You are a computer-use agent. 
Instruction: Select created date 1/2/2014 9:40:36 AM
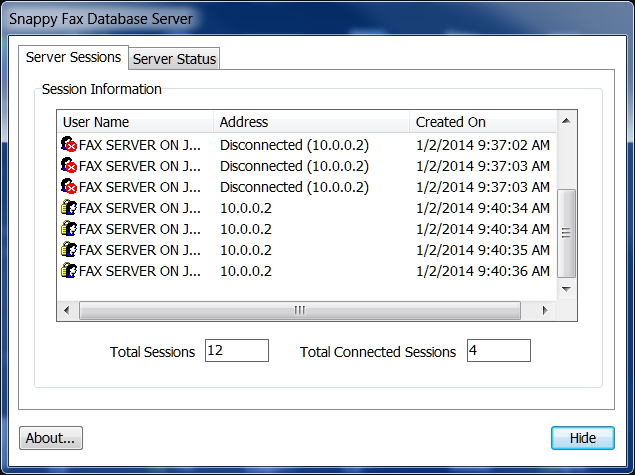[483, 271]
